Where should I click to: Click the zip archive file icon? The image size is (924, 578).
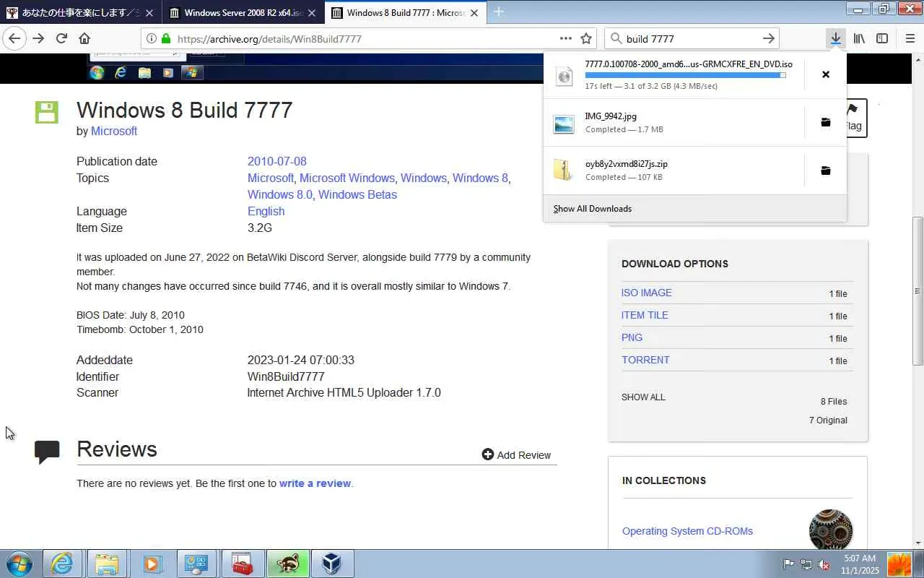(563, 171)
